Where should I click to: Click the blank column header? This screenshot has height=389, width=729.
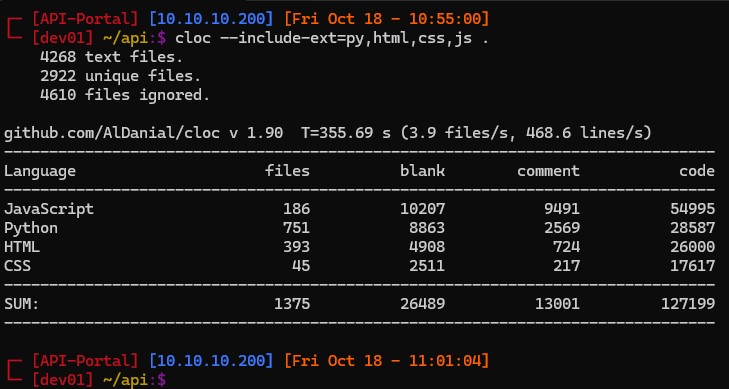(422, 171)
